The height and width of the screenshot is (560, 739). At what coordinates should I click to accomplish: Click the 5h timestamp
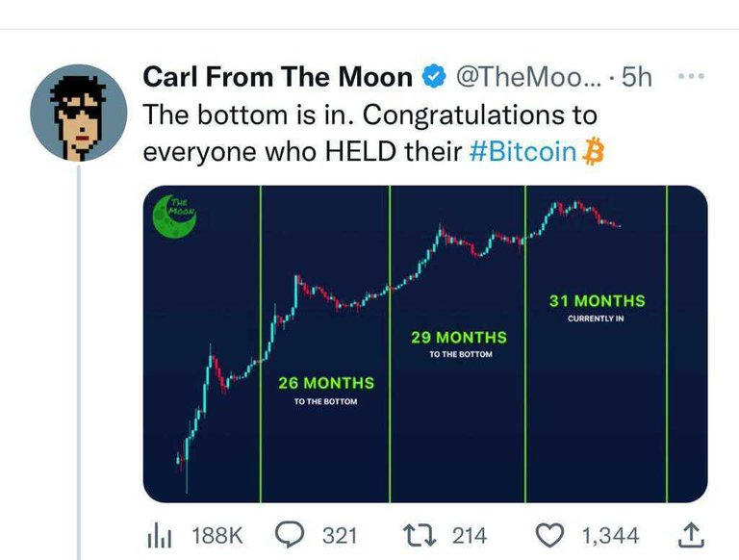(x=637, y=77)
